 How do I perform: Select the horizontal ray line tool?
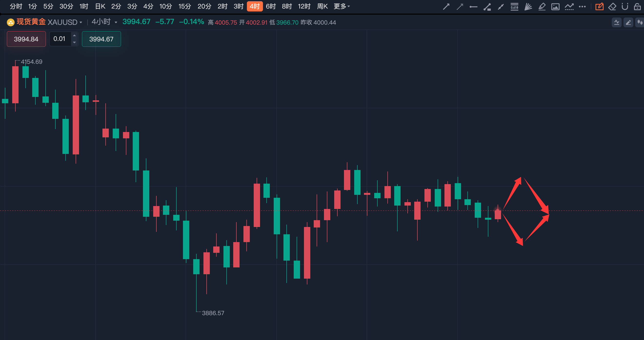click(x=473, y=7)
